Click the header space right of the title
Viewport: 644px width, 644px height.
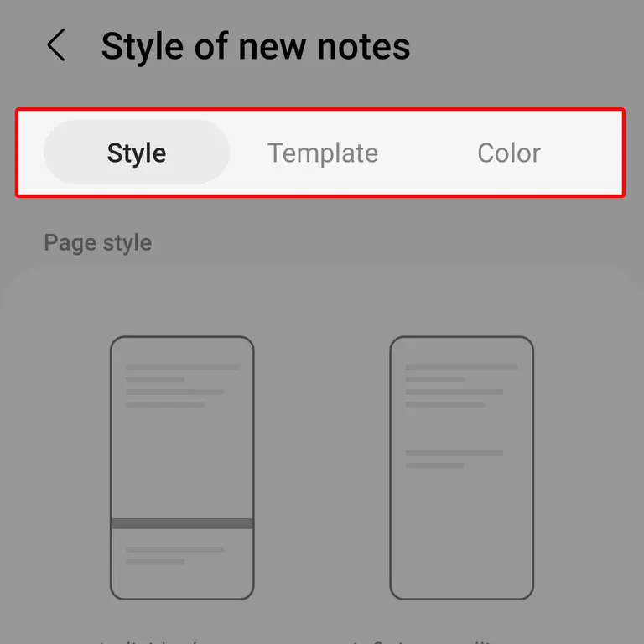(522, 46)
